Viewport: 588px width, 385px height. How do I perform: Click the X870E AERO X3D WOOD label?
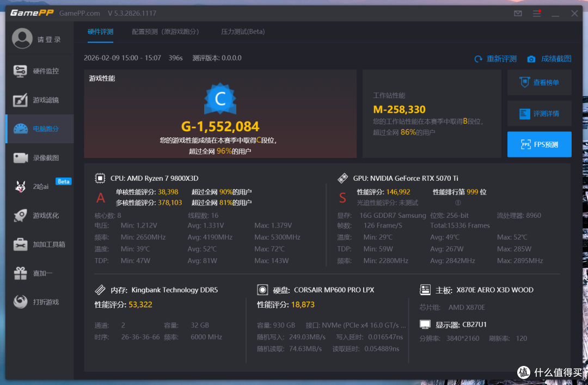pos(494,290)
